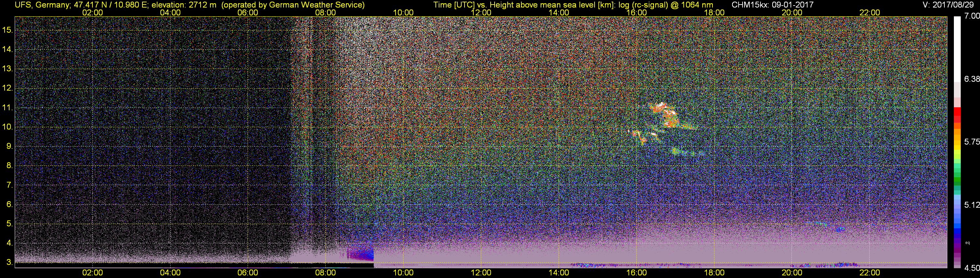Viewport: 980px width, 278px height.
Task: Click the 02:00 label on the bottom time axis
Action: tap(92, 273)
